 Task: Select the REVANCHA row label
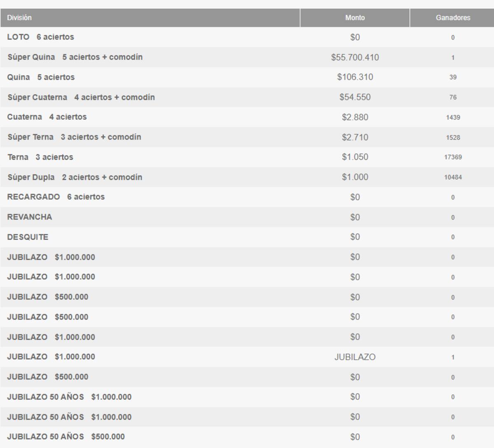click(x=30, y=217)
